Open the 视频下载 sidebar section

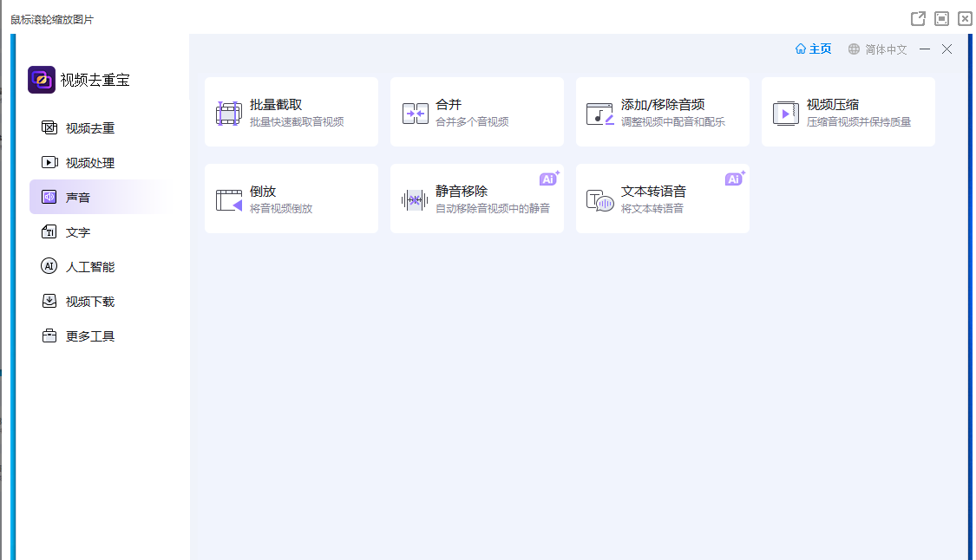click(89, 302)
